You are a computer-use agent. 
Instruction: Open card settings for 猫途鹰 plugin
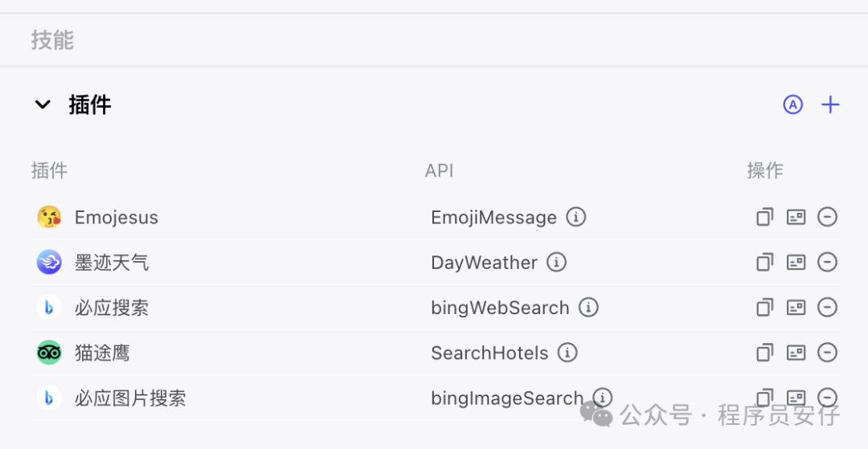pos(796,352)
